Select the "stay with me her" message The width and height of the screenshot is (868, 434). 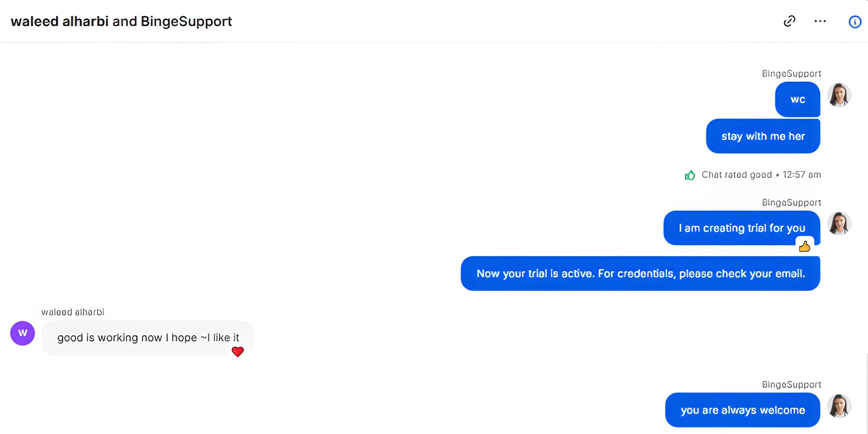tap(763, 136)
